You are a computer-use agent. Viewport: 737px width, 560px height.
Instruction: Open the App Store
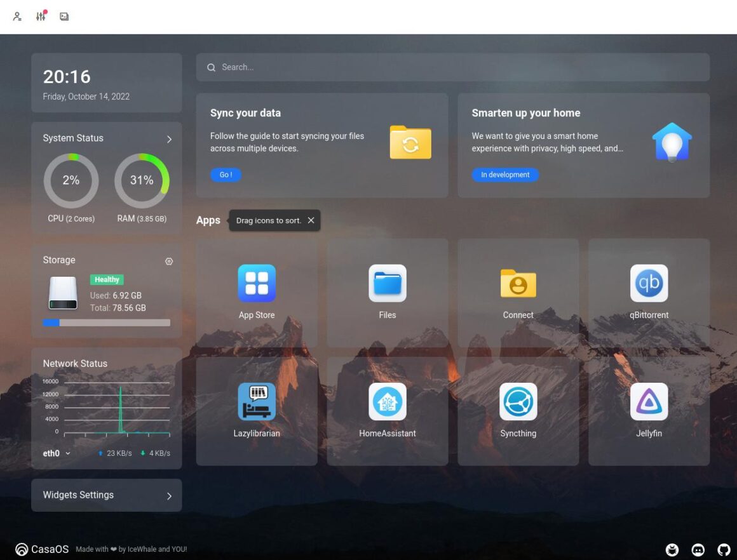point(257,284)
